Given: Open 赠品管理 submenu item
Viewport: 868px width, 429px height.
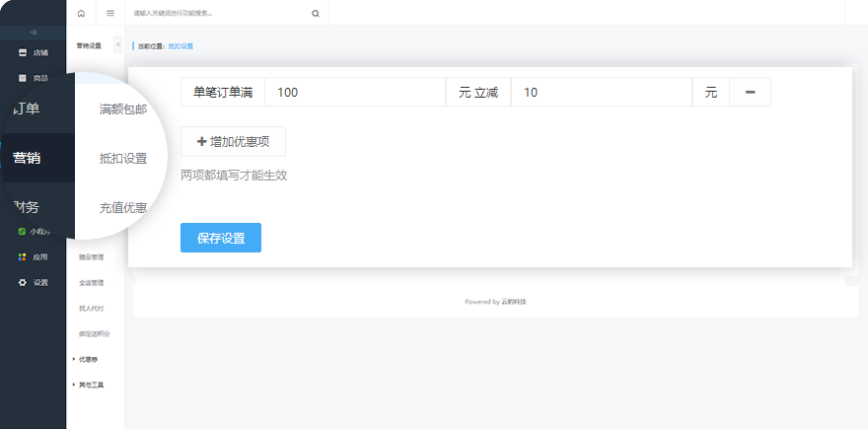Looking at the screenshot, I should pyautogui.click(x=91, y=257).
